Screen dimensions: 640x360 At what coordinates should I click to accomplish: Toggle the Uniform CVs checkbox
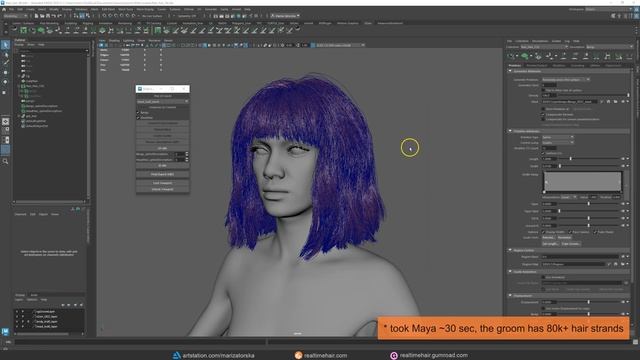[x=543, y=153]
